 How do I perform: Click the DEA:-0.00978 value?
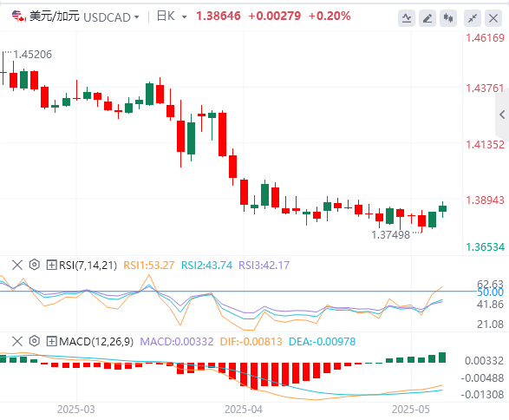(x=322, y=342)
